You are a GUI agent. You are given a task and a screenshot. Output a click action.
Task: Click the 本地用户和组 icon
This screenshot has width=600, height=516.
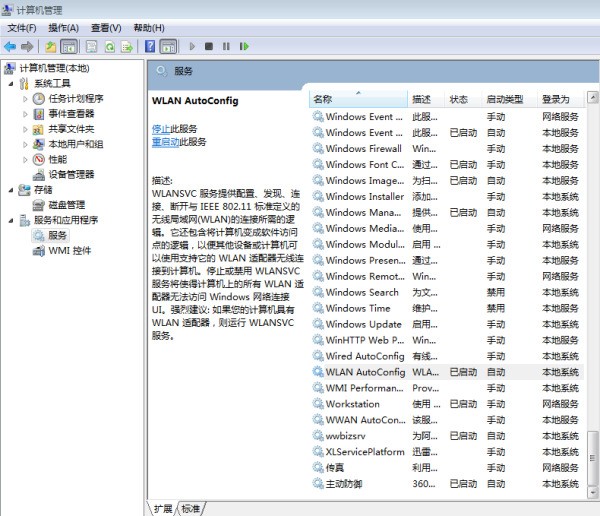click(38, 144)
